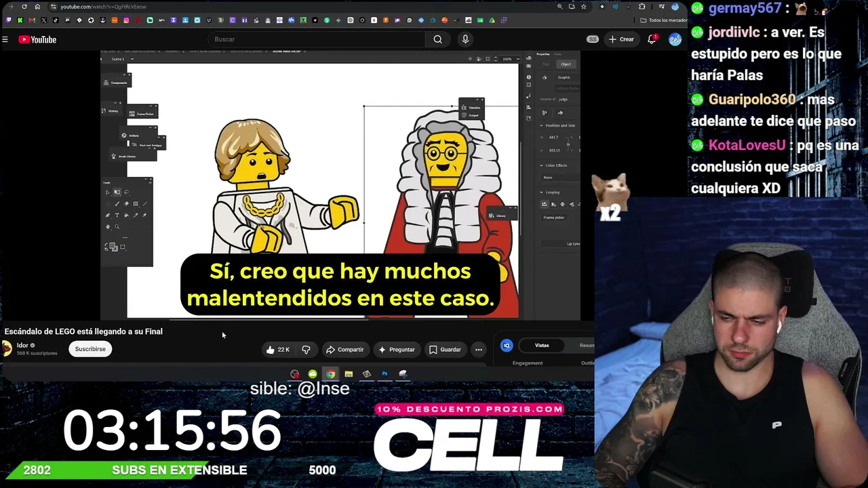
Task: Select the Vistas tab
Action: 542,346
